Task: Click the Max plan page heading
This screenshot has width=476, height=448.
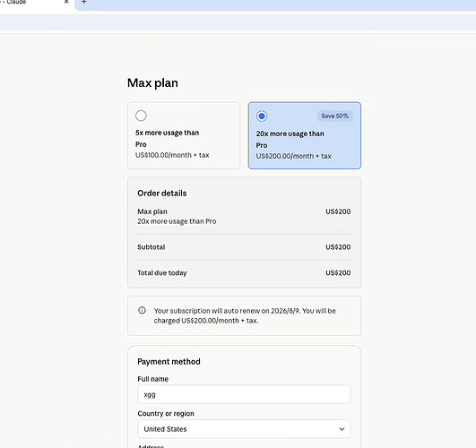Action: coord(152,82)
